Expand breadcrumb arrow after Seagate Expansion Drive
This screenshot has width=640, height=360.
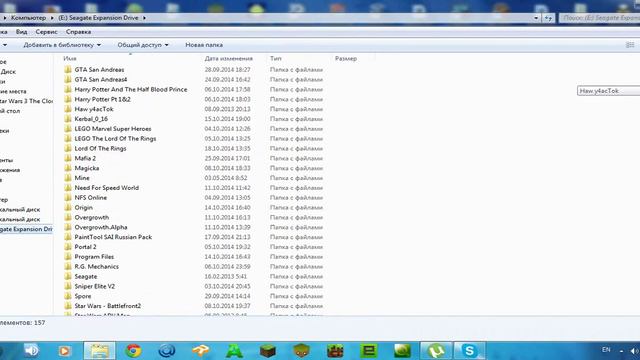tap(144, 18)
